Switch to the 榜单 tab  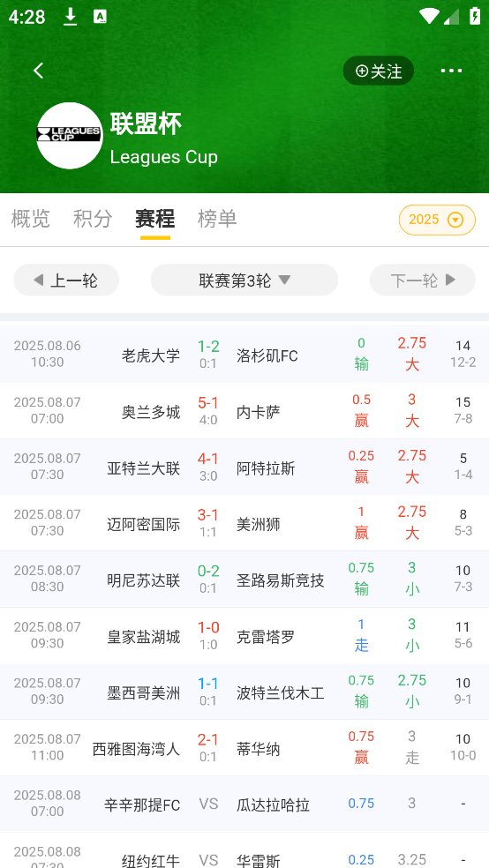[x=217, y=220]
